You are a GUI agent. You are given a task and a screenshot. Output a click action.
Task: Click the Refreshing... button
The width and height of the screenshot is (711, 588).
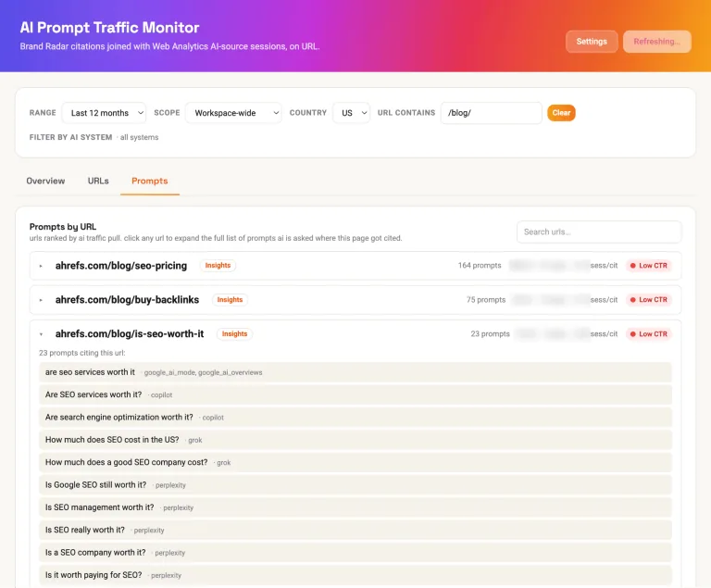pos(657,42)
